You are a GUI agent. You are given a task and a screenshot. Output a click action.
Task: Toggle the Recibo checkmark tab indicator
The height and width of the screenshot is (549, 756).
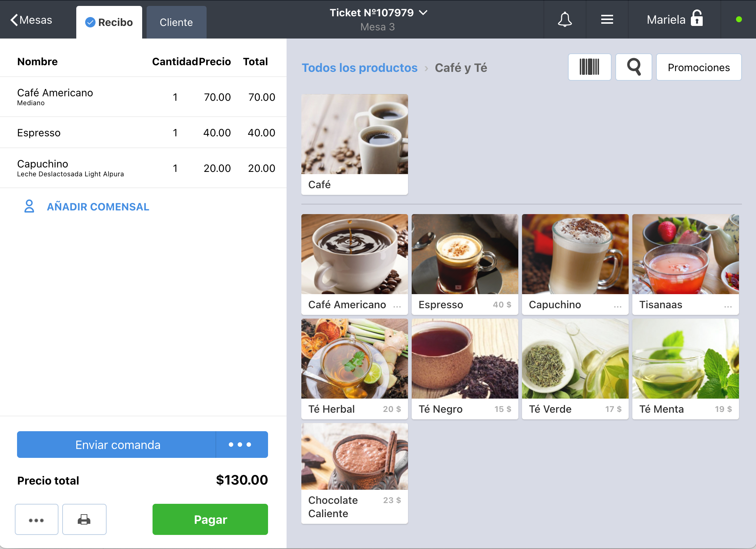click(x=90, y=22)
